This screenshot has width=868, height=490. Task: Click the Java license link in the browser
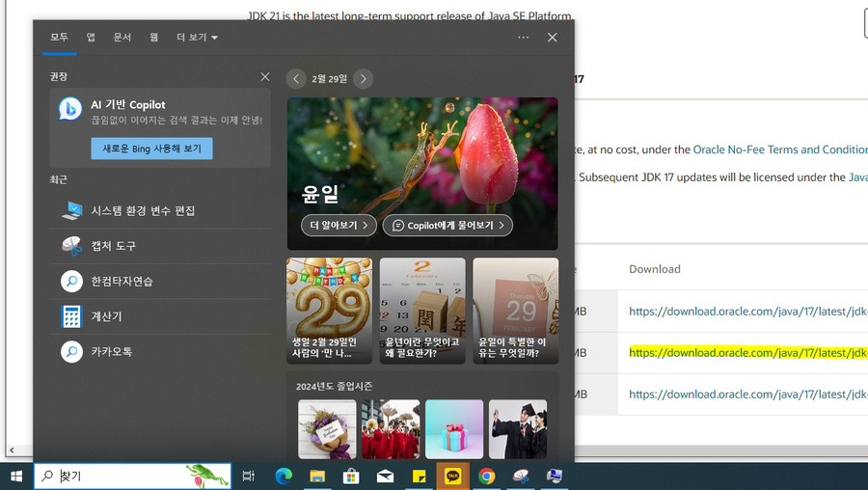click(x=857, y=177)
